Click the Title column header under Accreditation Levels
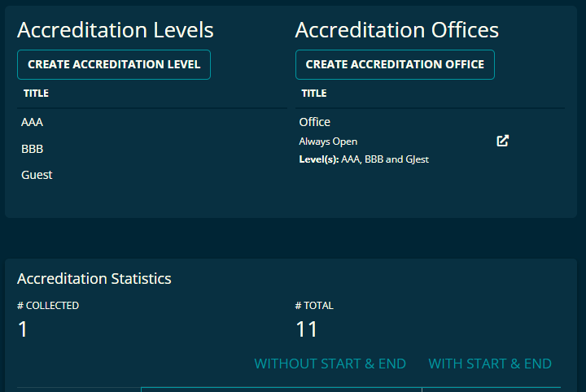This screenshot has width=586, height=392. click(37, 94)
